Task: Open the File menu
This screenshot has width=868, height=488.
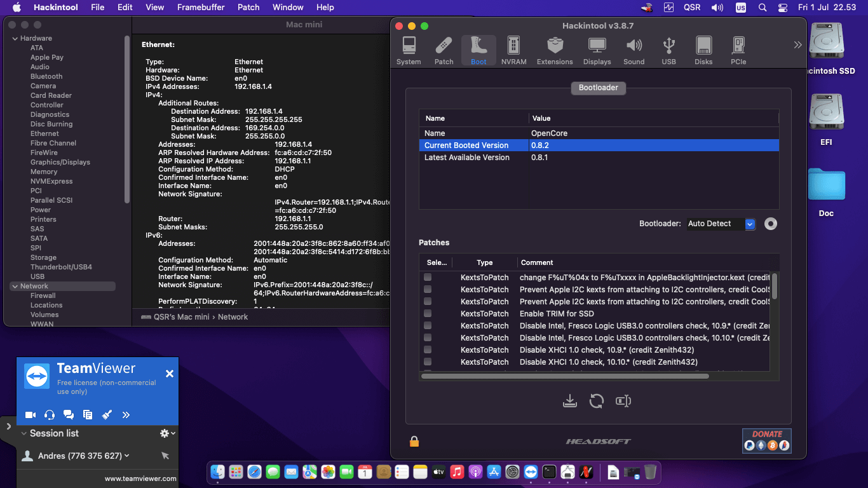Action: 97,7
